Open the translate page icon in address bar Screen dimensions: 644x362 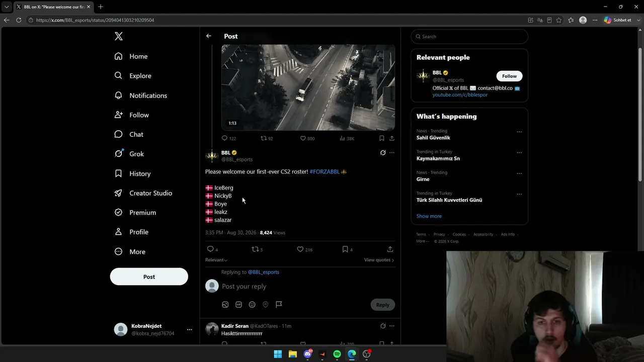[x=540, y=20]
